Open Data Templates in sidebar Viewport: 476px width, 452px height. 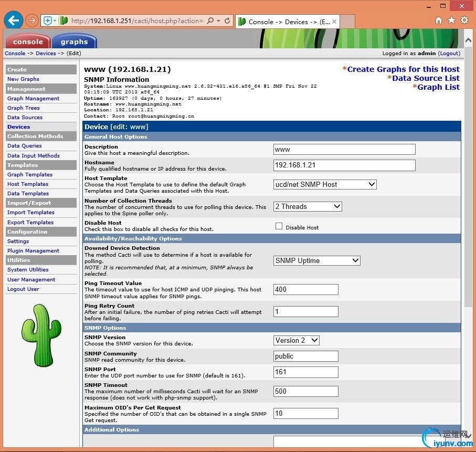coord(28,194)
